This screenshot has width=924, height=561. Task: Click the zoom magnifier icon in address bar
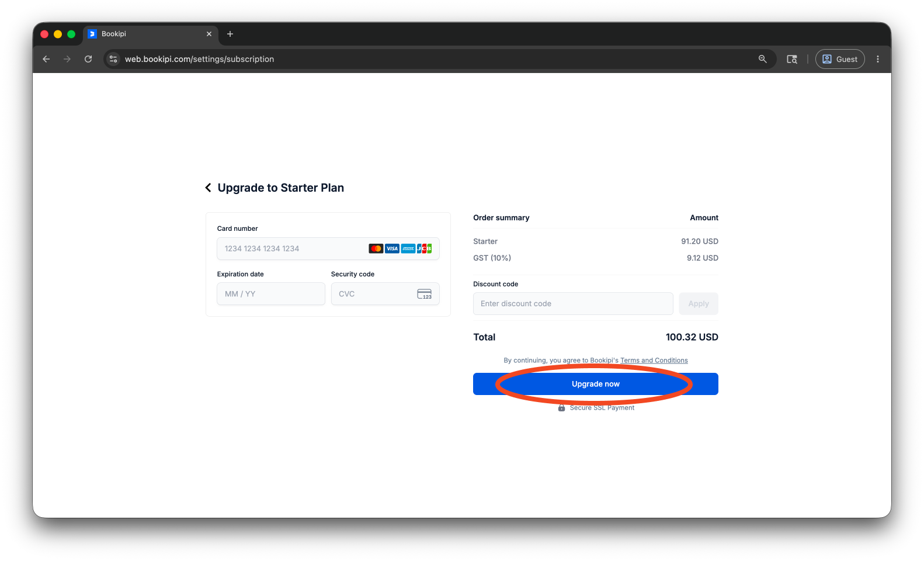(762, 59)
